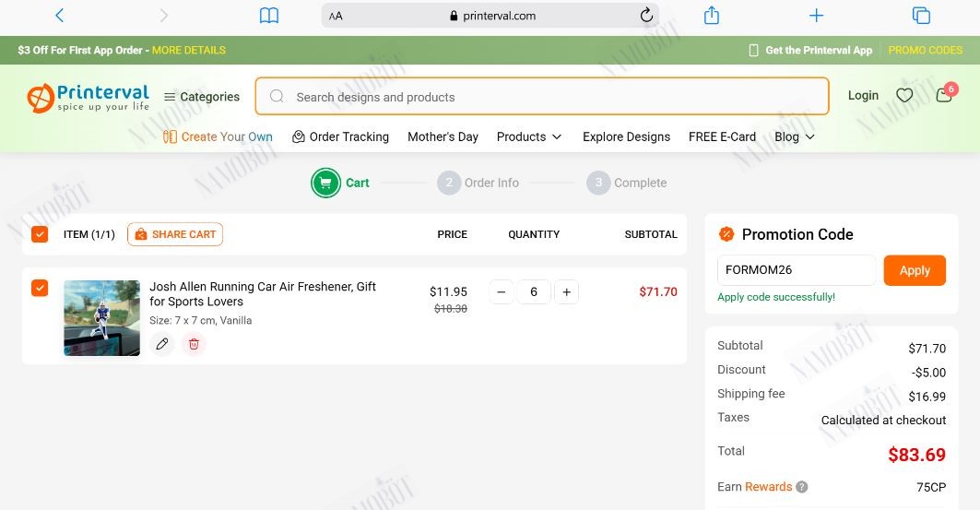The width and height of the screenshot is (980, 510).
Task: Decrease quantity with minus button
Action: click(x=502, y=291)
